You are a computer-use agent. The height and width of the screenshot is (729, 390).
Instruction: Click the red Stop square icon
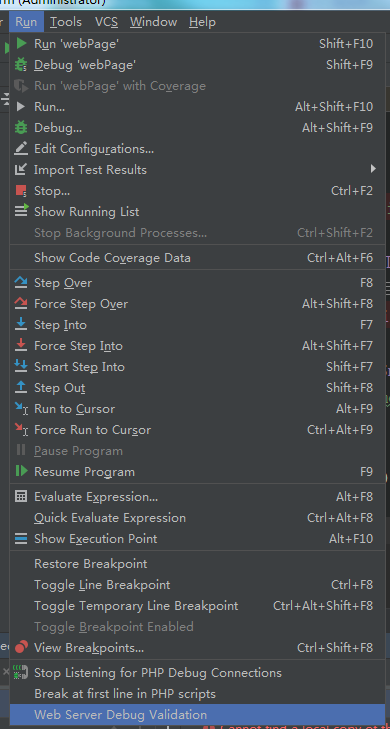click(21, 191)
